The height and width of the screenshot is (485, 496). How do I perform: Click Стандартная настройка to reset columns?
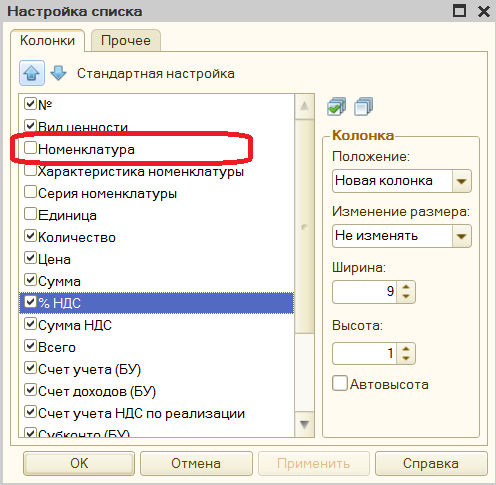click(156, 73)
